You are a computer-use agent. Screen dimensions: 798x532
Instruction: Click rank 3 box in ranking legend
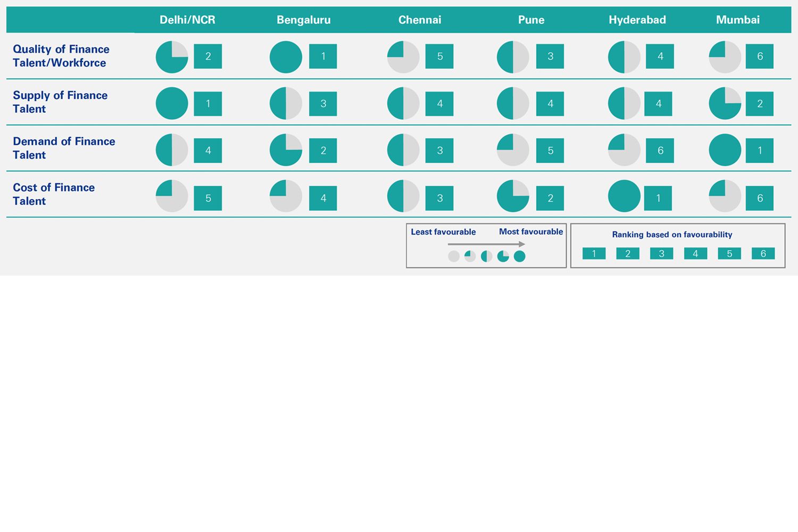click(661, 254)
